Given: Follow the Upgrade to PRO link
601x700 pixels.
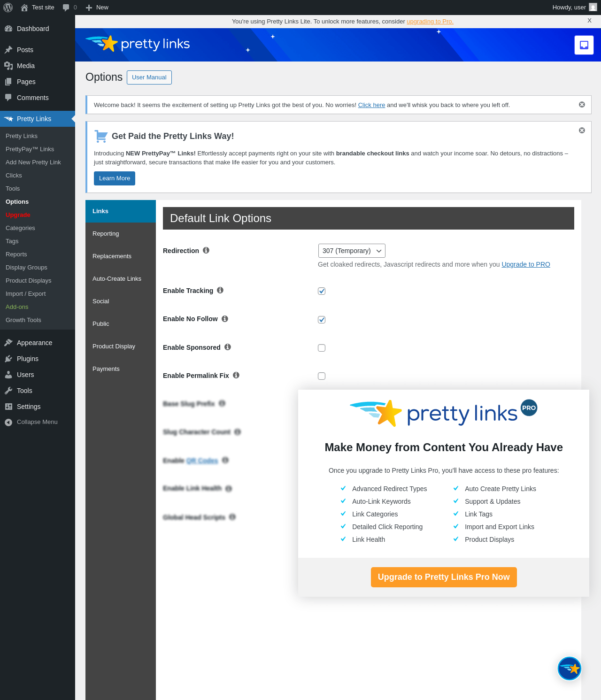Looking at the screenshot, I should click(x=526, y=264).
